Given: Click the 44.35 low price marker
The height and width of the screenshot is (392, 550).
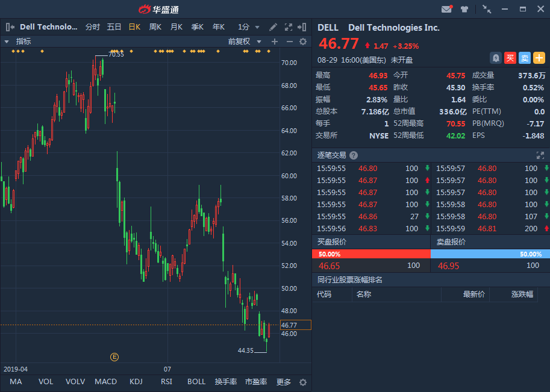Looking at the screenshot, I should 246,350.
